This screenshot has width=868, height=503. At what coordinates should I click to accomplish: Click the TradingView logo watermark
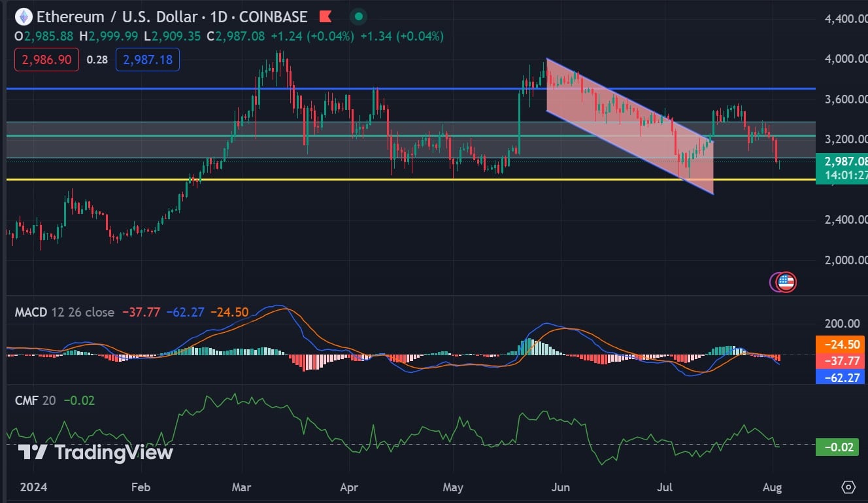tap(95, 452)
